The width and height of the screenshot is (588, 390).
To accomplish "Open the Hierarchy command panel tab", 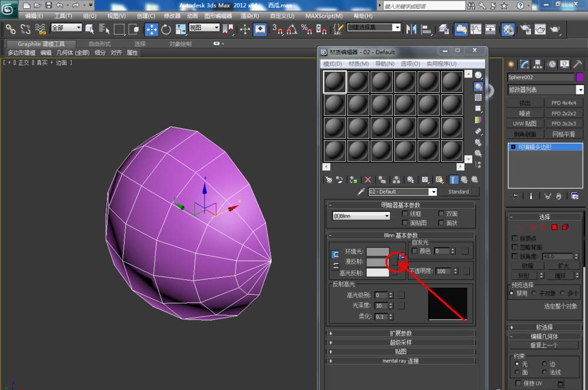I will pos(537,64).
